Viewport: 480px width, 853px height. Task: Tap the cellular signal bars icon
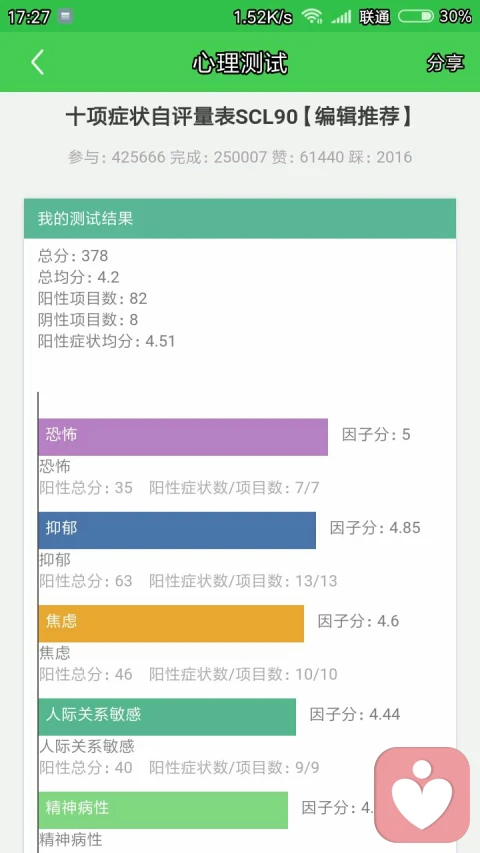click(341, 17)
